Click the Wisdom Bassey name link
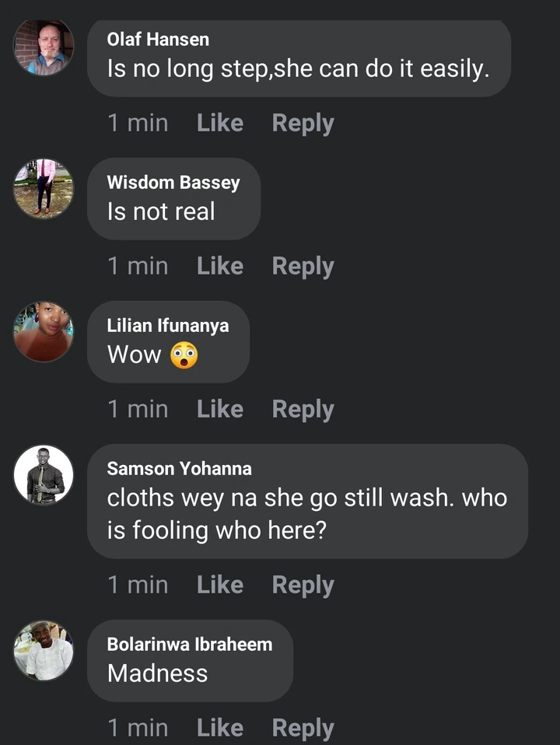 coord(173,183)
